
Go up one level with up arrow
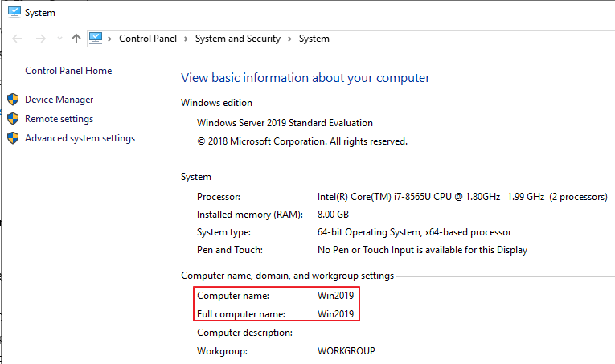(76, 39)
